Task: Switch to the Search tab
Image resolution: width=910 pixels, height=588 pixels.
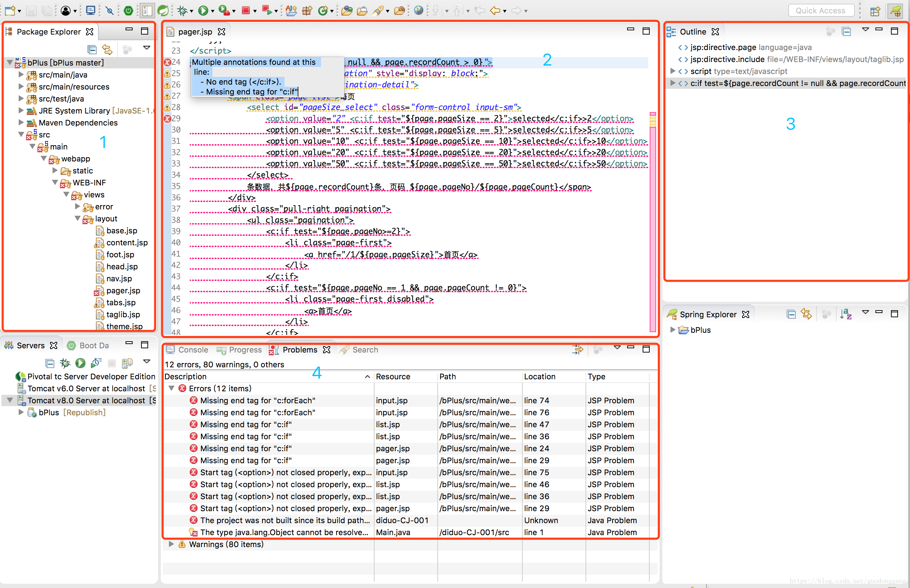Action: click(x=359, y=350)
